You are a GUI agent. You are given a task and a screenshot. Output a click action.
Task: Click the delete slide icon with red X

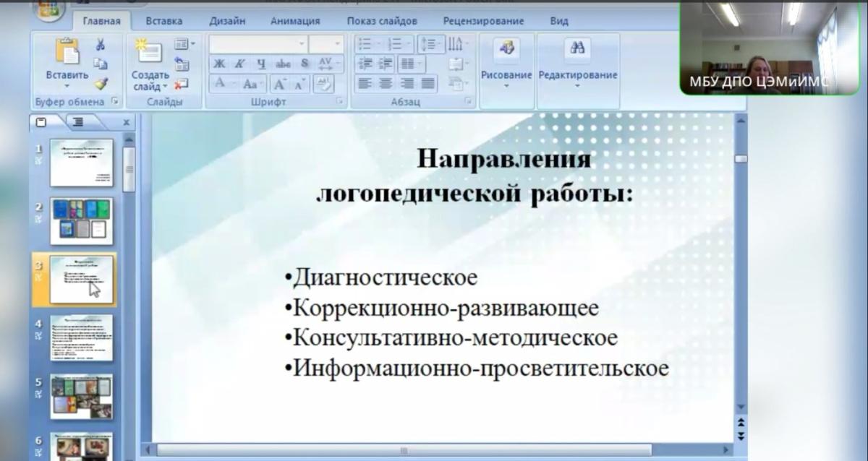tap(182, 83)
